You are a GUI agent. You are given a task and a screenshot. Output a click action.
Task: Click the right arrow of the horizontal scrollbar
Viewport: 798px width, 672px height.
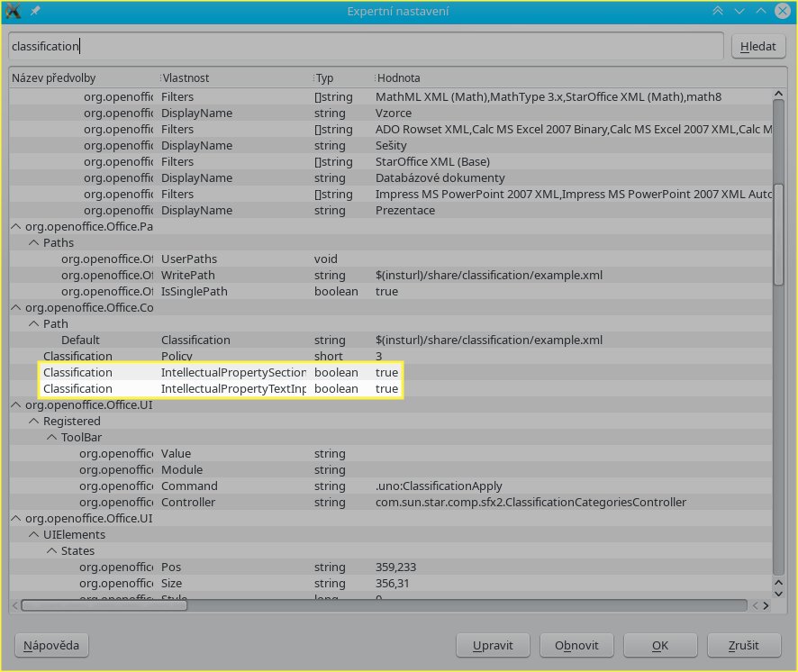[x=766, y=605]
